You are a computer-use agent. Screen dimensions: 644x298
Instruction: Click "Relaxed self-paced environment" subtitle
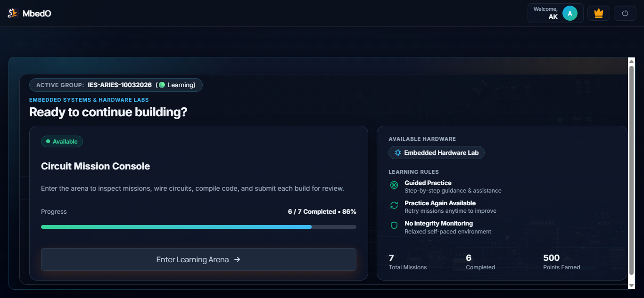448,231
